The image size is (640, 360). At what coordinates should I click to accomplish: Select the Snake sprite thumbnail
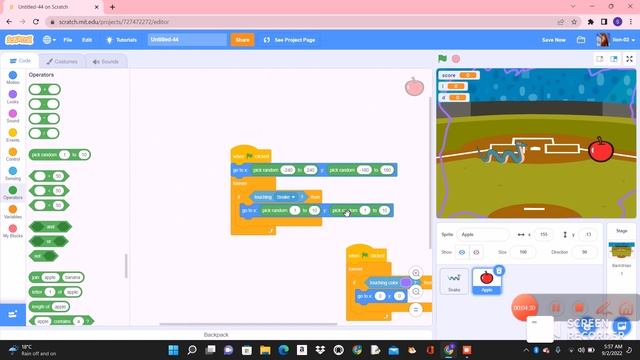click(454, 281)
